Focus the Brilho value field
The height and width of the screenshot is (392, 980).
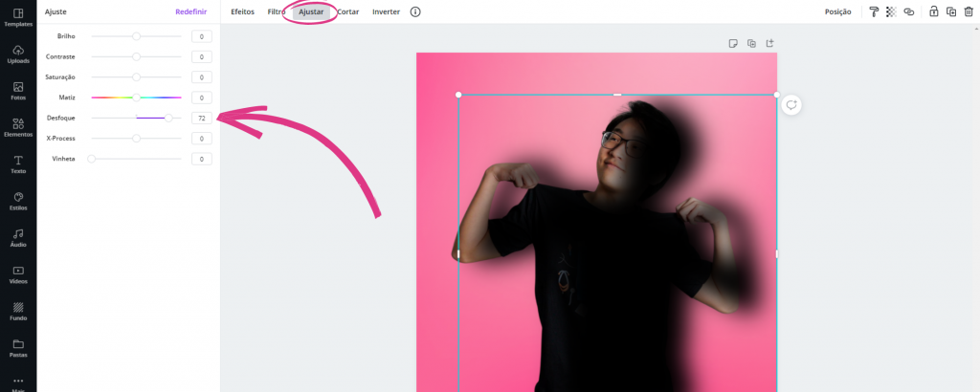click(202, 36)
